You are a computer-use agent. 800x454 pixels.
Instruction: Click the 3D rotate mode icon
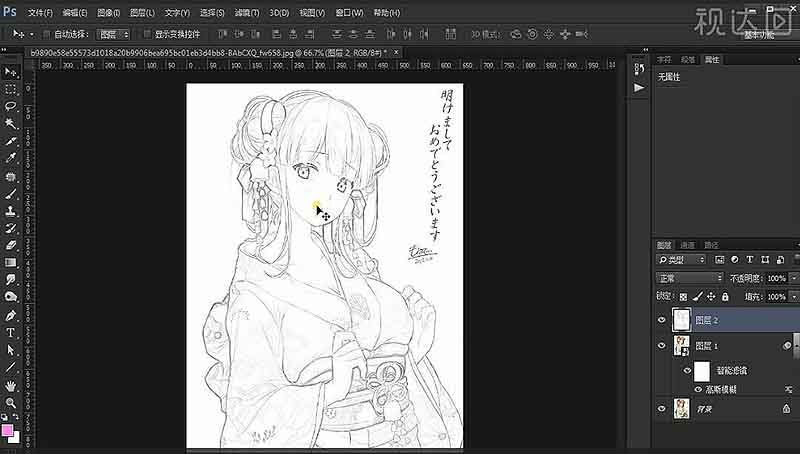[516, 34]
